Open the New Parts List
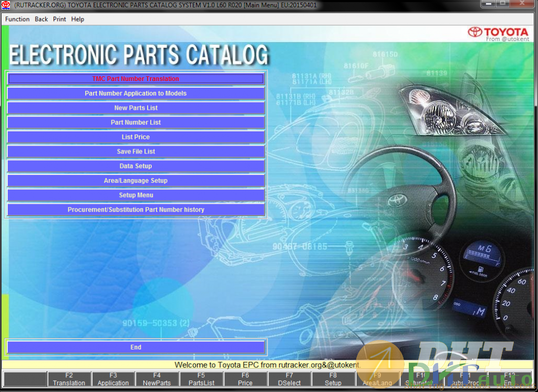This screenshot has width=538, height=392. (136, 108)
